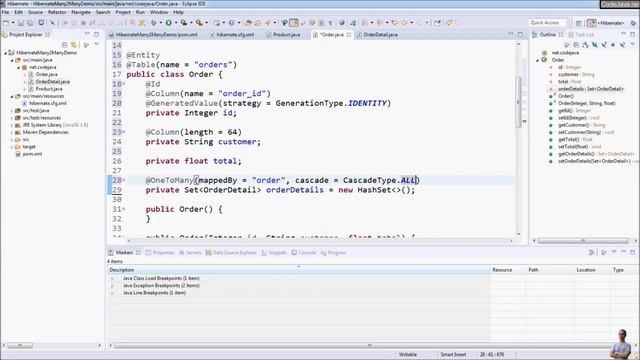The width and height of the screenshot is (640, 360).
Task: Toggle Skip All Breakpoints toolbar icon
Action: [x=52, y=23]
